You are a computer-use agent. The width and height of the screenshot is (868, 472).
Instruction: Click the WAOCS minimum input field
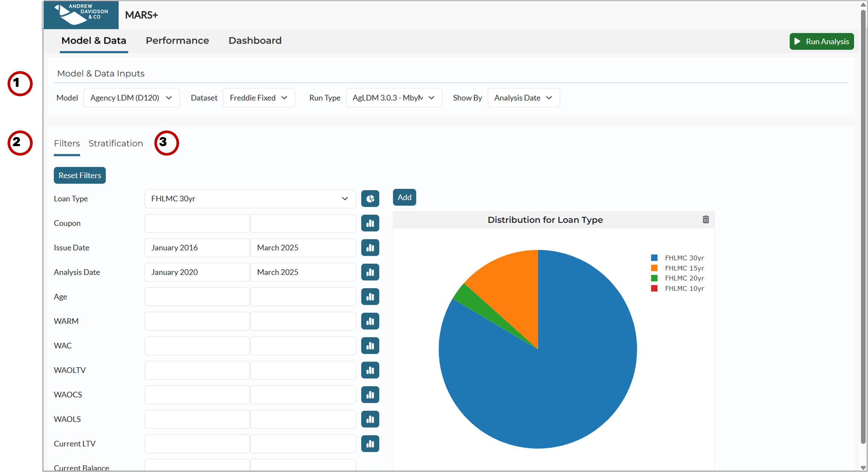[197, 395]
